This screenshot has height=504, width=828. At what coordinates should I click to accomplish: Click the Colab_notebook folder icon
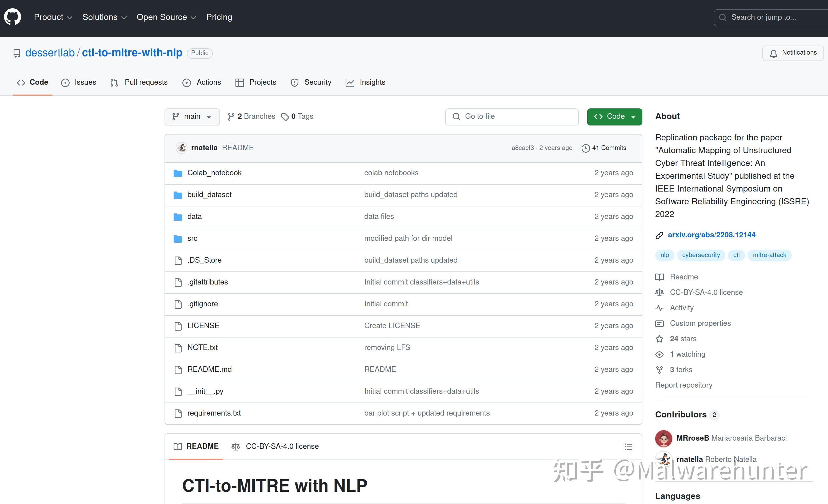pyautogui.click(x=178, y=173)
